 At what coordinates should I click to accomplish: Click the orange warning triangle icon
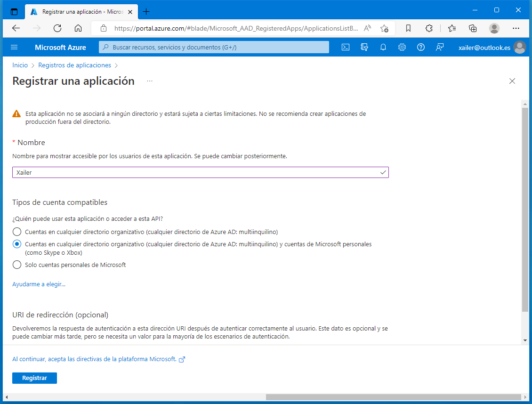pos(16,113)
